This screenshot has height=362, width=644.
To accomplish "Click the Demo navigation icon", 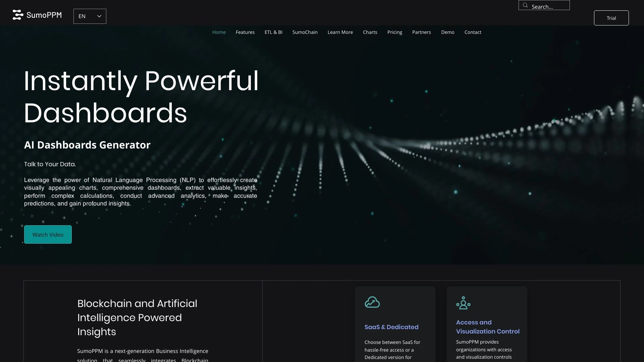I will tap(448, 32).
